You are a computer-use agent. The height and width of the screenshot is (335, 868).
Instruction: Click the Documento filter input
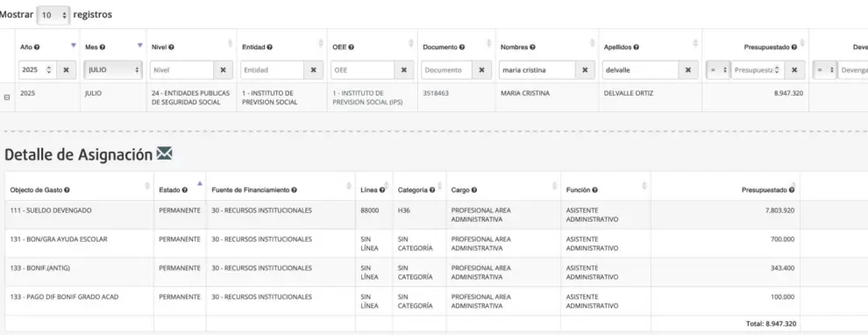(x=447, y=70)
